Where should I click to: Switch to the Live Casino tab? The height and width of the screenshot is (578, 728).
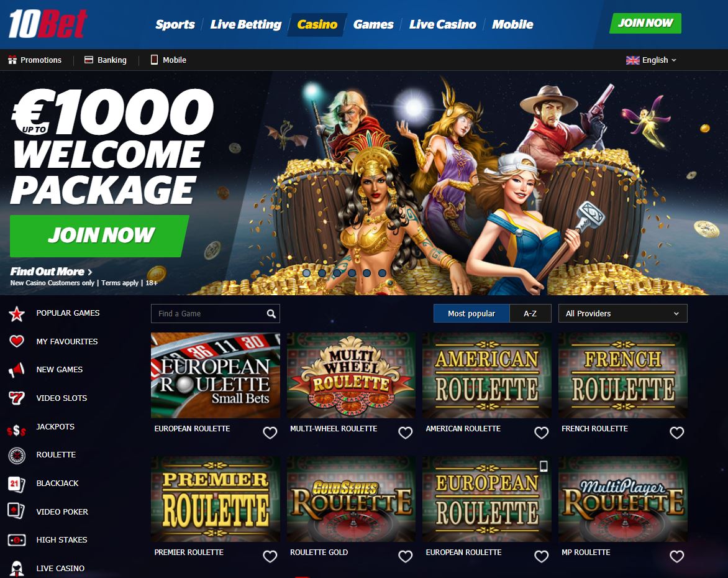[x=442, y=24]
